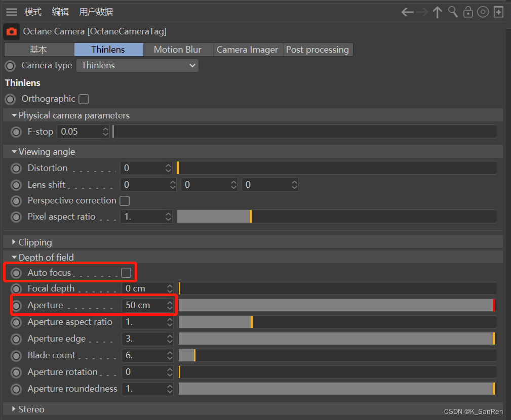
Task: Click the Focal depth input field
Action: pos(147,289)
